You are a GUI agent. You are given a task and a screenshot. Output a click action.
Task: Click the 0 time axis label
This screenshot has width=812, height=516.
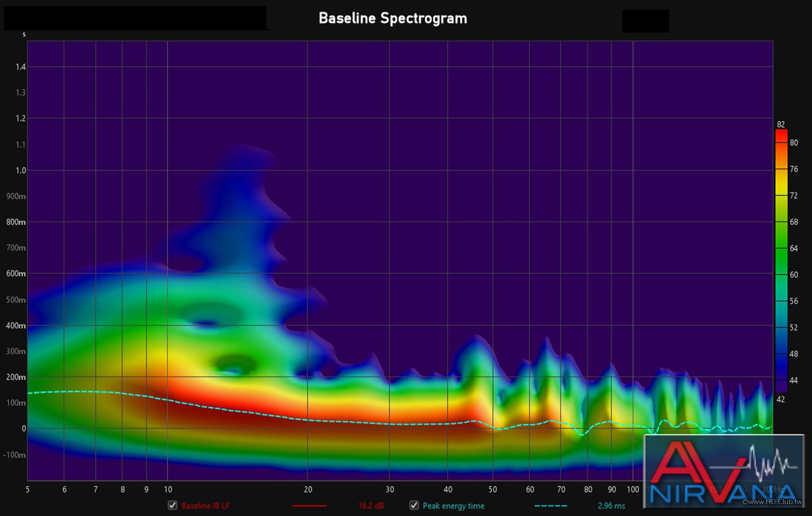point(24,428)
